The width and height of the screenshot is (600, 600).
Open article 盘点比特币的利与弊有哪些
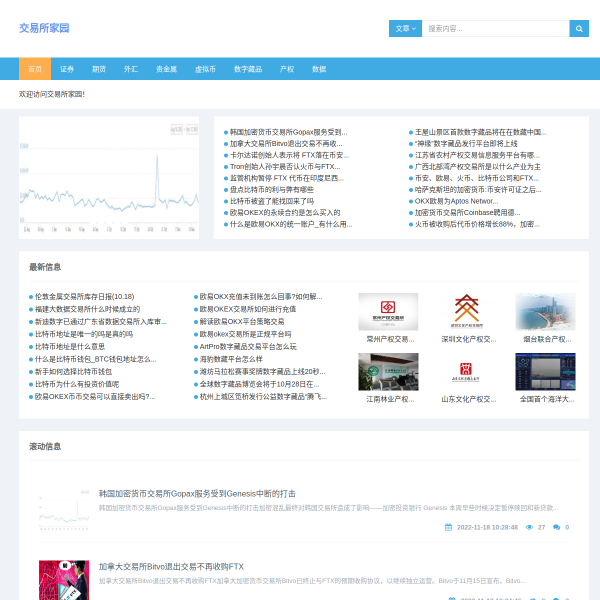pyautogui.click(x=272, y=190)
